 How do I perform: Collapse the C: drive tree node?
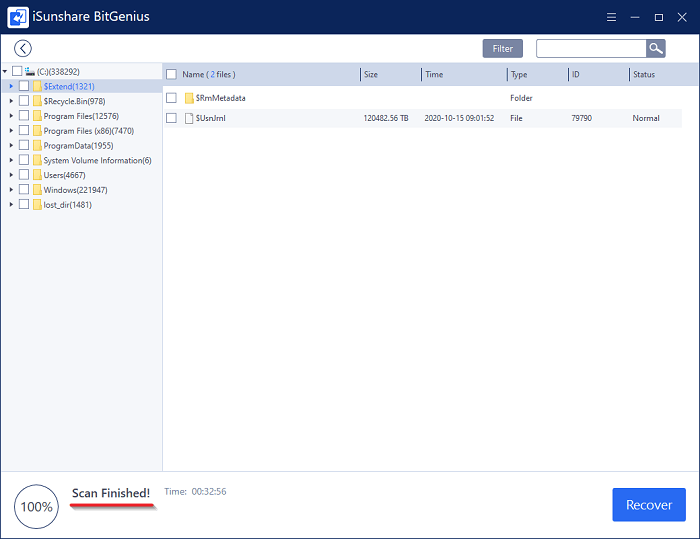click(5, 71)
